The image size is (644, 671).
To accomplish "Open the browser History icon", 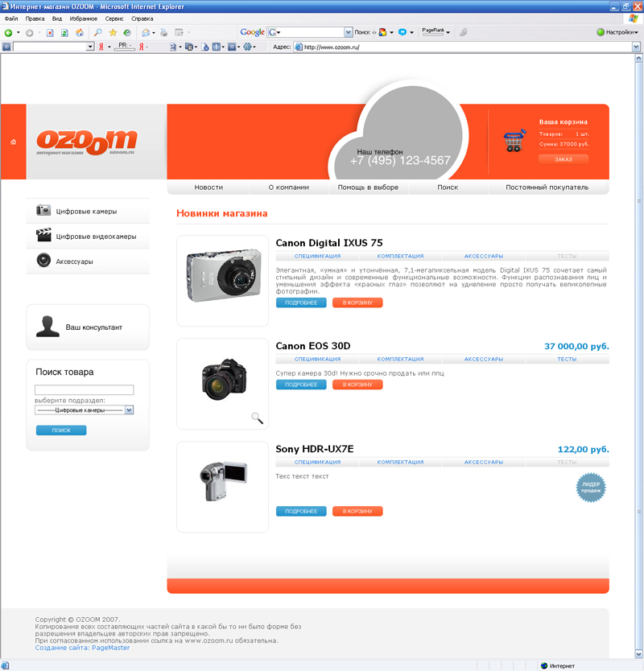I will pyautogui.click(x=127, y=32).
